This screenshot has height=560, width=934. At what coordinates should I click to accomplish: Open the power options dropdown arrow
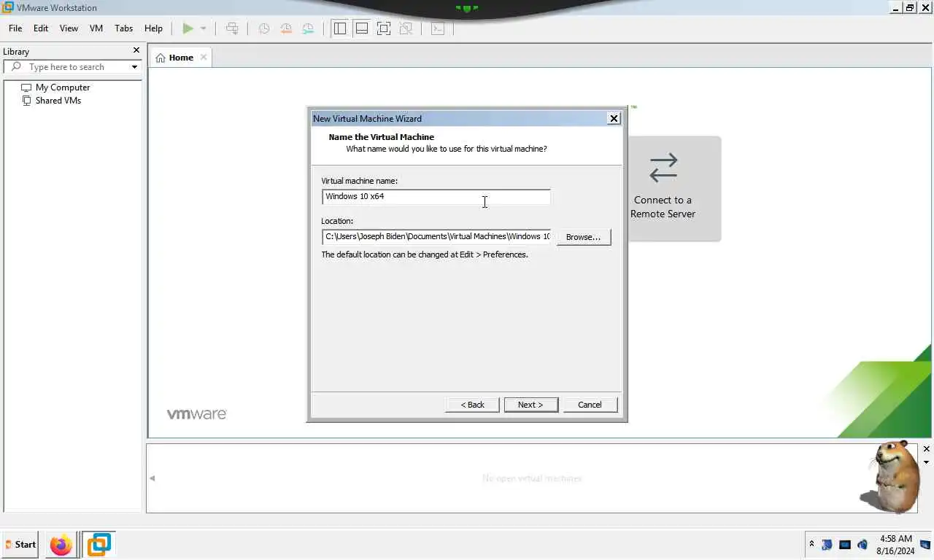click(x=203, y=28)
